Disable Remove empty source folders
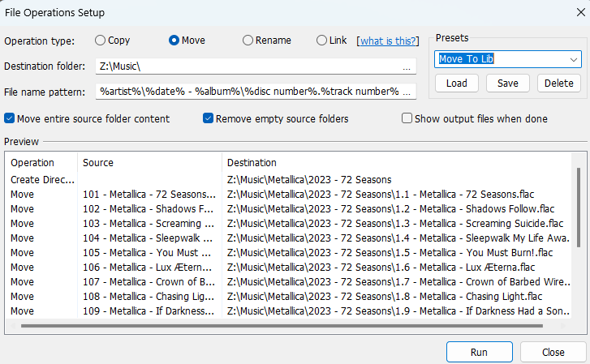This screenshot has width=590, height=364. pyautogui.click(x=209, y=118)
